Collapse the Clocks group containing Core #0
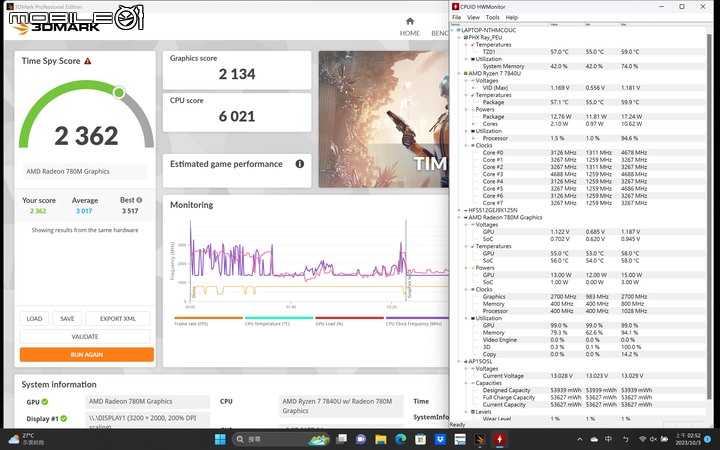Image resolution: width=720 pixels, height=450 pixels. pos(466,146)
